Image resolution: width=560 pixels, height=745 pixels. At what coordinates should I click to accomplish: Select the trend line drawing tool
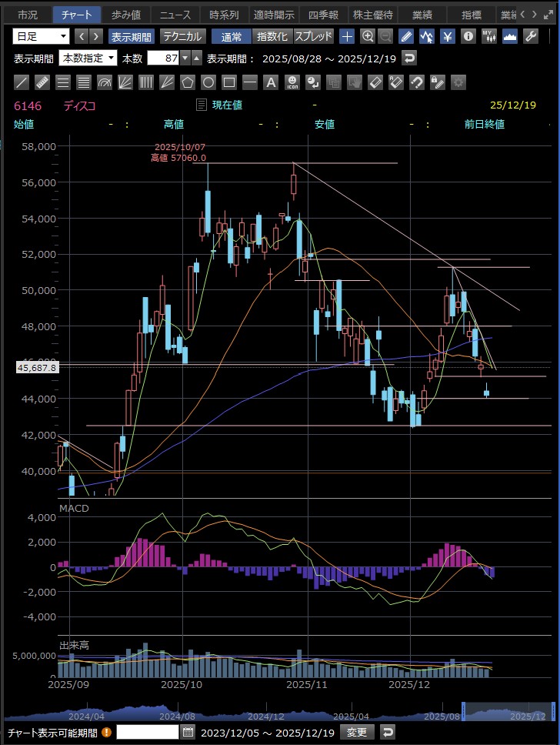pyautogui.click(x=22, y=82)
